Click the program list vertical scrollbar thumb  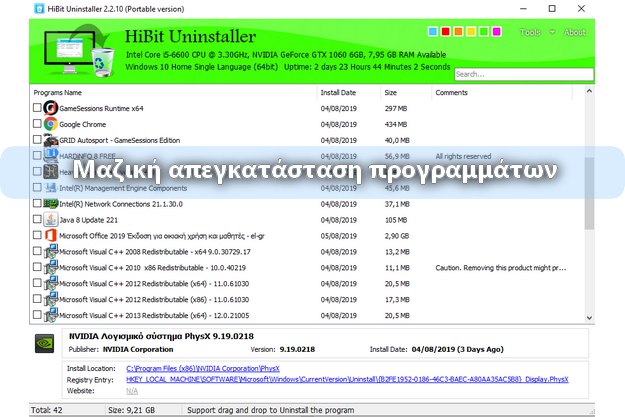pyautogui.click(x=589, y=193)
